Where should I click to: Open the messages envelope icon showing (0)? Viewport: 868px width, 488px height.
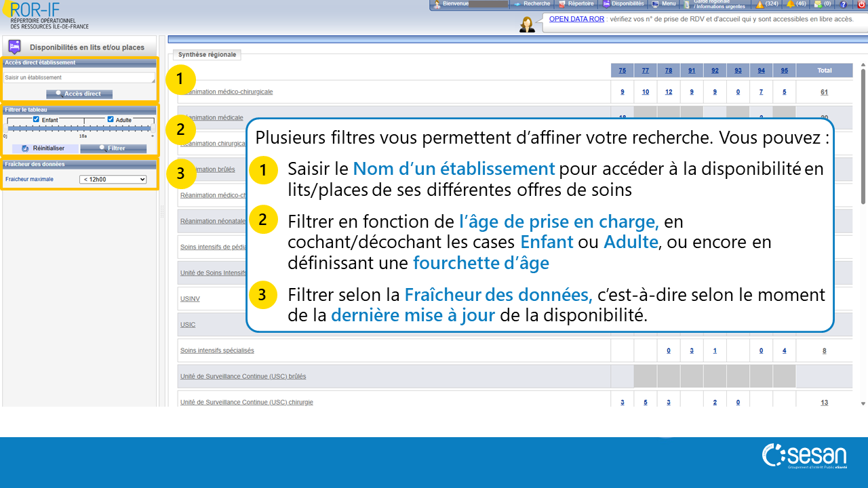click(819, 4)
